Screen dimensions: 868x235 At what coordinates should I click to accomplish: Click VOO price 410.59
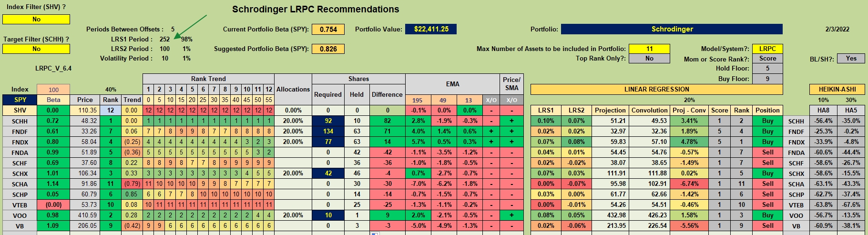pyautogui.click(x=85, y=215)
